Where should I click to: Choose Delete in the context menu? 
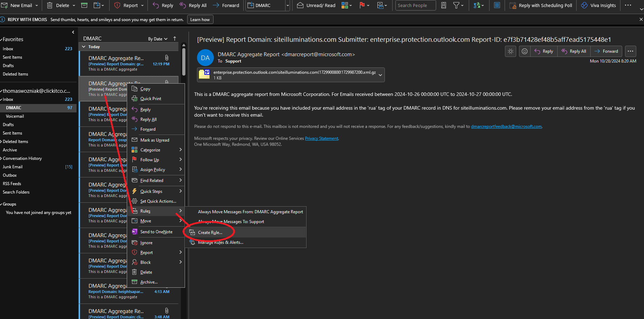tap(156, 272)
